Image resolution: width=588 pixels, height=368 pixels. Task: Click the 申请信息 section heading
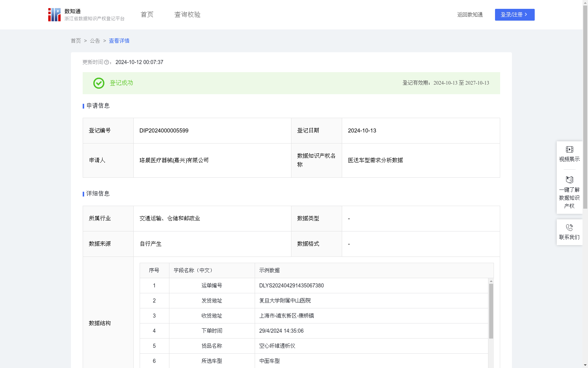point(98,106)
